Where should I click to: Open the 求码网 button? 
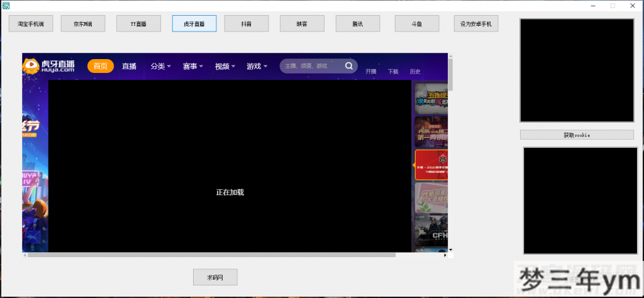pyautogui.click(x=215, y=277)
